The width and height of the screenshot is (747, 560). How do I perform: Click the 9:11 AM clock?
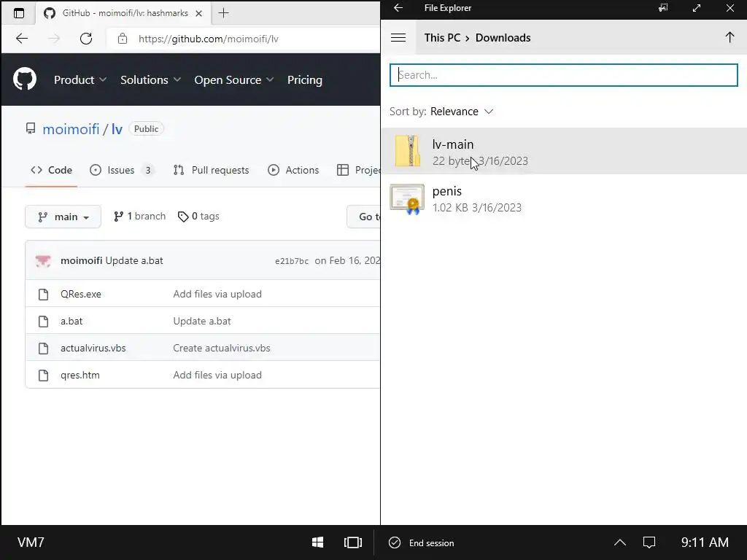click(705, 542)
